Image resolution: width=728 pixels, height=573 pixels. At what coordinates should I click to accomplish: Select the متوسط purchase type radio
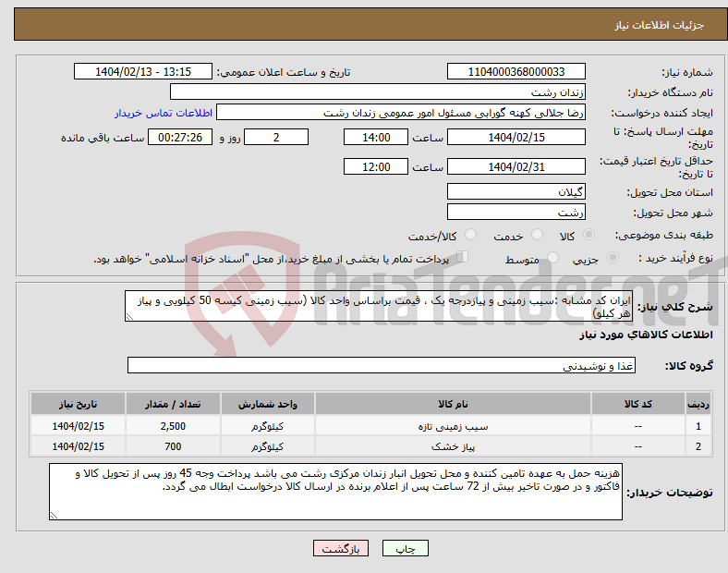pyautogui.click(x=552, y=258)
